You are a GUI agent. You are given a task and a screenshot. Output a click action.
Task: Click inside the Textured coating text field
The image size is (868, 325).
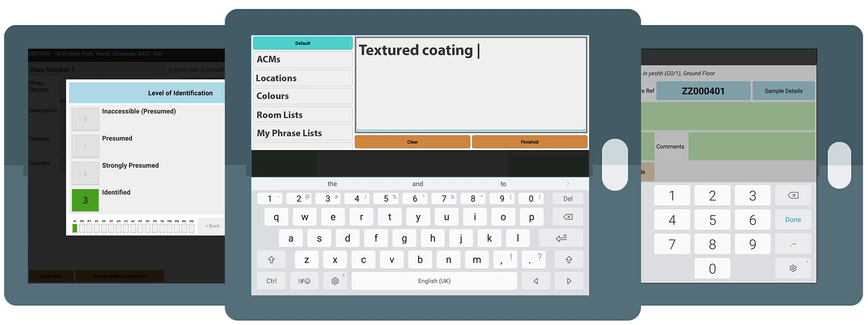pyautogui.click(x=471, y=88)
